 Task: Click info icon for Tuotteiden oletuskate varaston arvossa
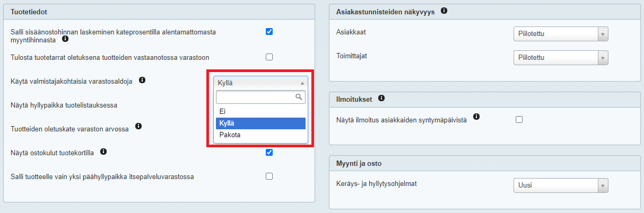coord(138,127)
